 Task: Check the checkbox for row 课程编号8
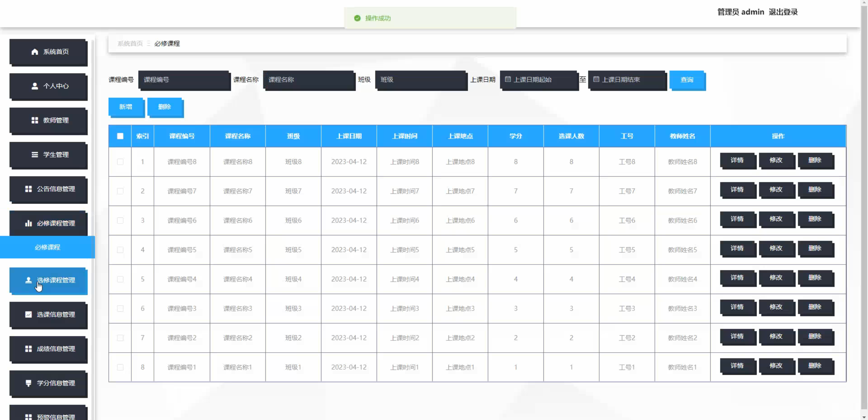(x=120, y=162)
